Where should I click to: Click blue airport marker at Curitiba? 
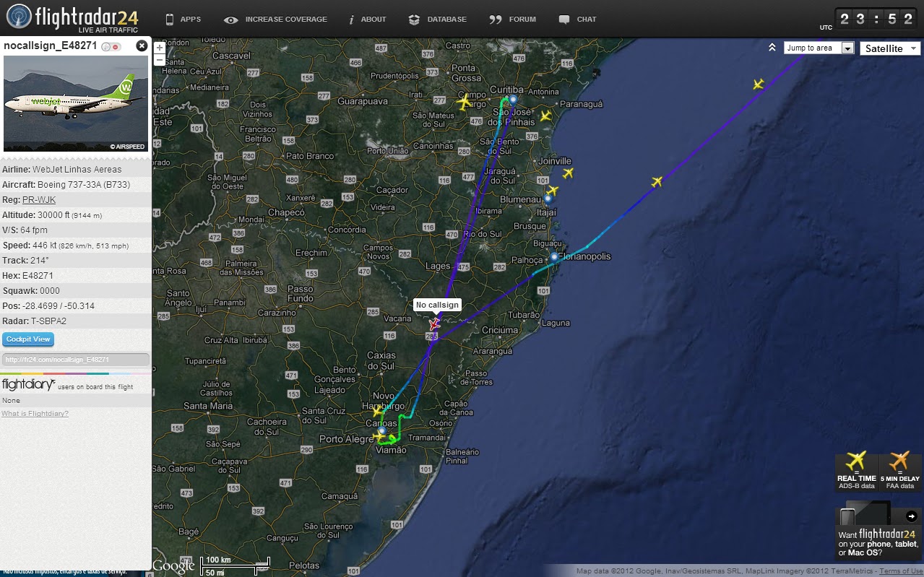513,99
